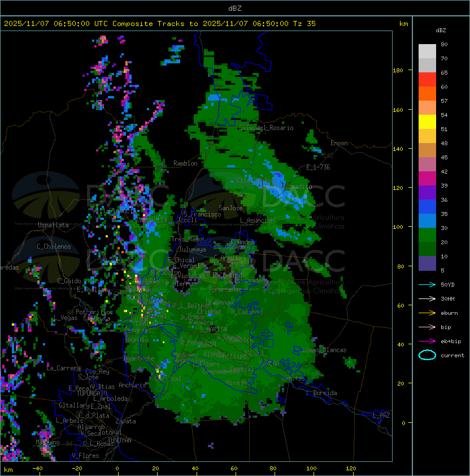The width and height of the screenshot is (470, 476).
Task: Click the L_Vegas place label
Action: [66, 318]
